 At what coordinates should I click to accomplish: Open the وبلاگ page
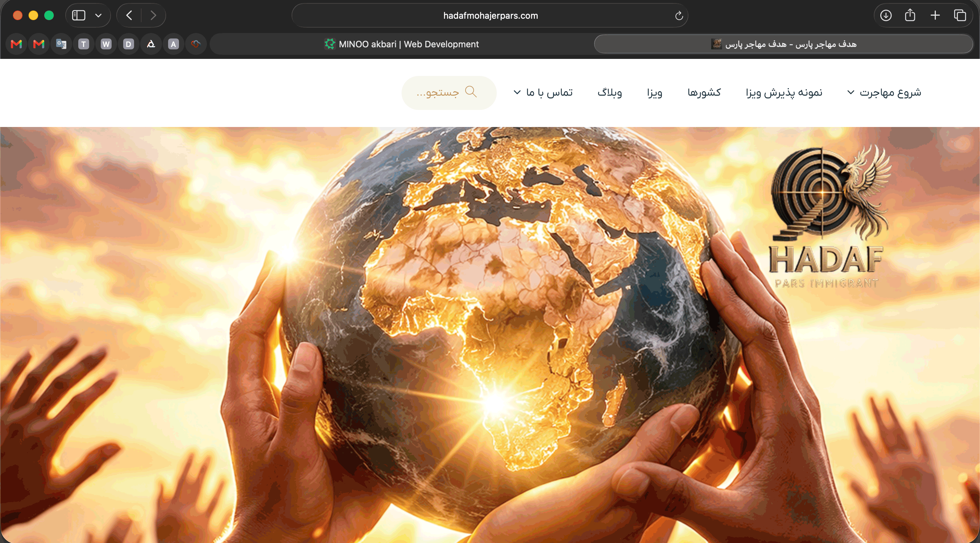(x=609, y=93)
